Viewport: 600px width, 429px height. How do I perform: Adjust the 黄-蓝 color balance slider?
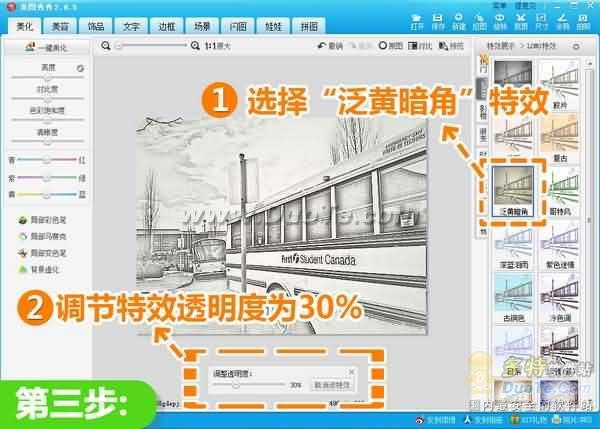coord(47,195)
